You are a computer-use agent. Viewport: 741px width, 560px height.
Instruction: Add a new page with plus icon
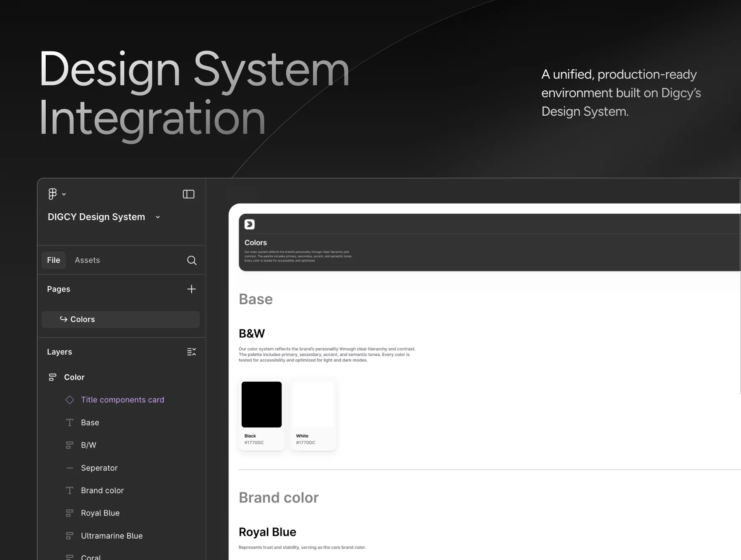191,289
